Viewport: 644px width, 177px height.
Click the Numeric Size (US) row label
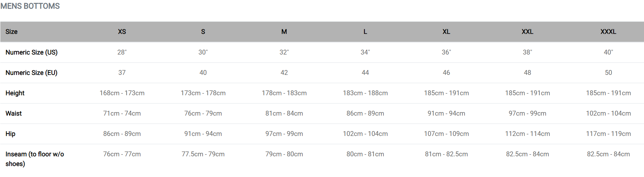31,52
